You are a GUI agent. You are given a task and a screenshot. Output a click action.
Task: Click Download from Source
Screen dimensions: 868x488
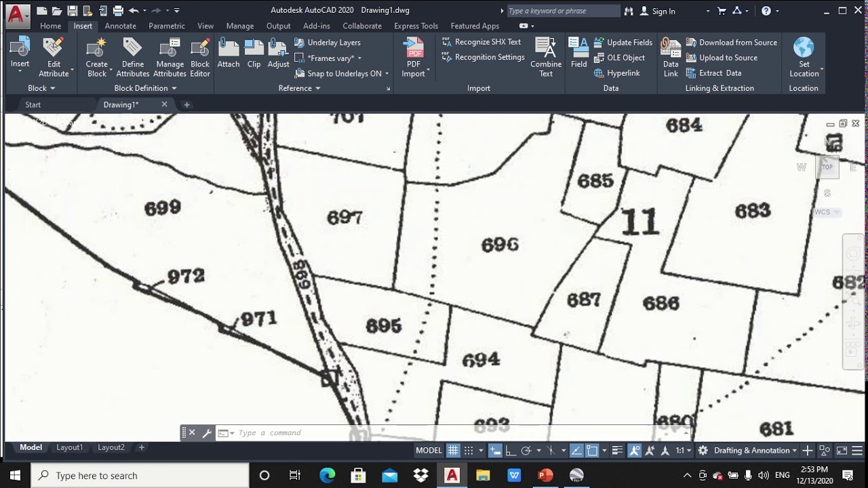(x=731, y=42)
